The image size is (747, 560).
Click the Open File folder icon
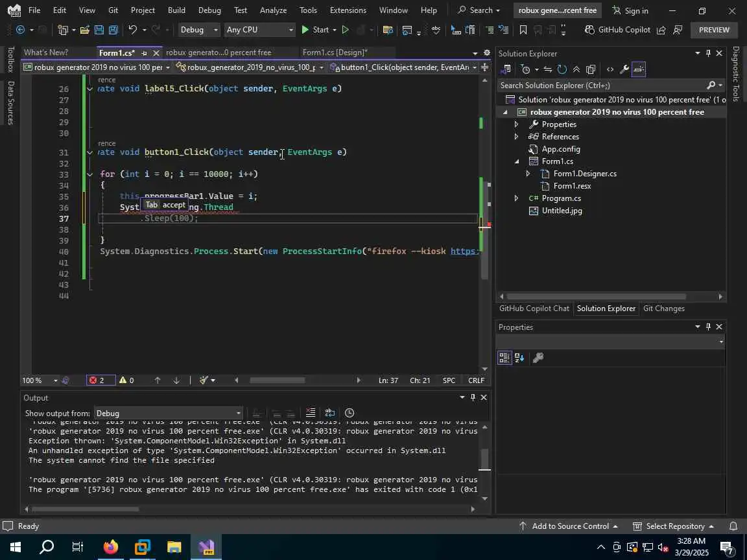coord(85,30)
